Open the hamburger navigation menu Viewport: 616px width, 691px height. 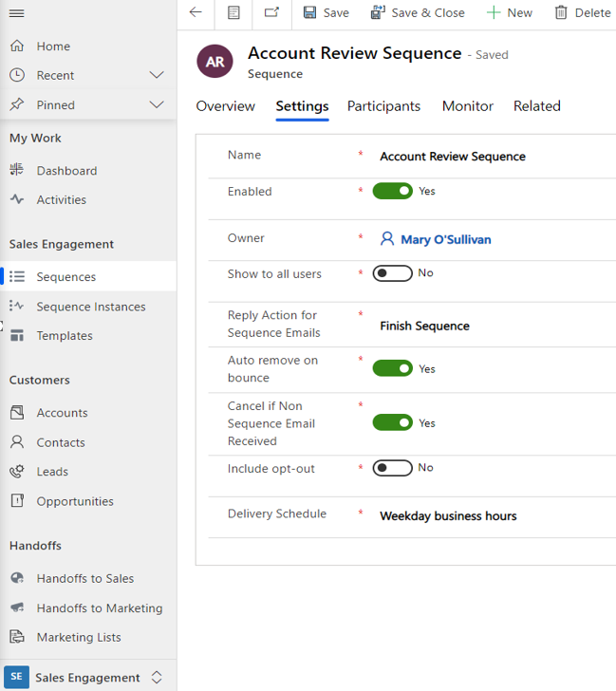(x=17, y=13)
